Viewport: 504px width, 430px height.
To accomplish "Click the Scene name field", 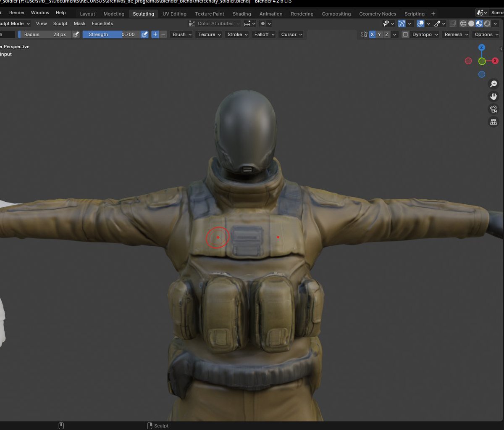I will tap(497, 13).
